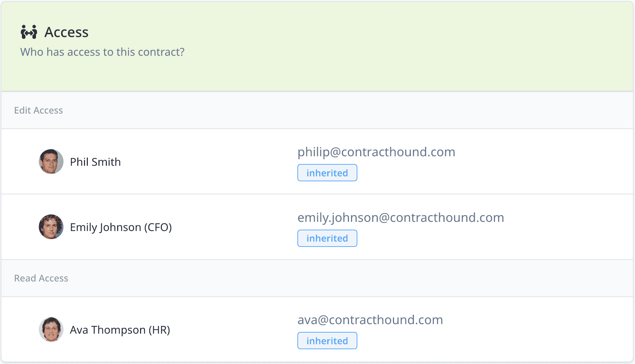Click the Access panel title
This screenshot has height=364, width=635.
[x=66, y=32]
